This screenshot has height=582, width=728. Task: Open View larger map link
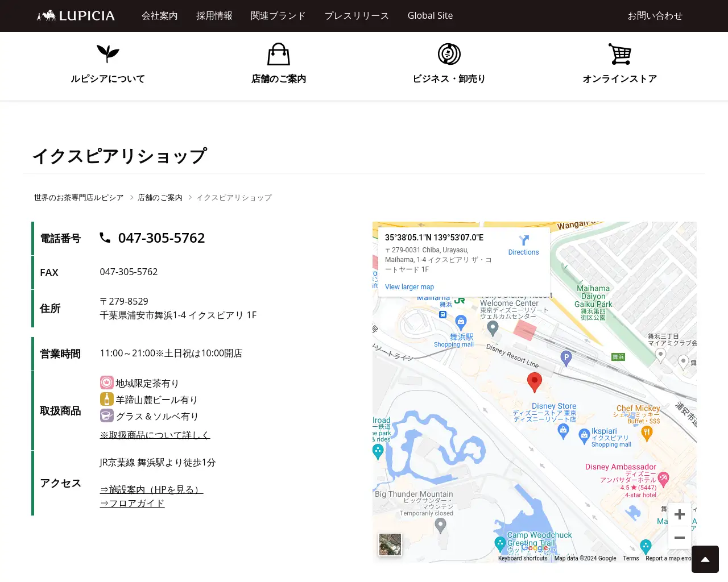pyautogui.click(x=409, y=287)
